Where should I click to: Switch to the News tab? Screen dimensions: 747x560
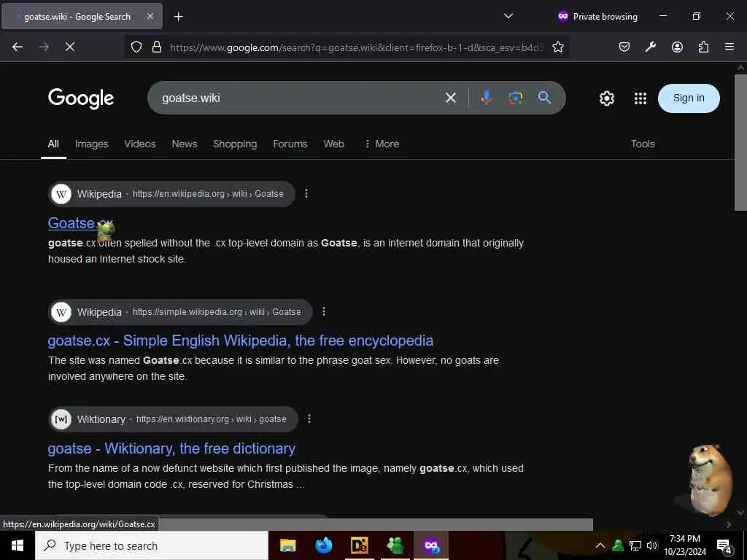[x=185, y=144]
